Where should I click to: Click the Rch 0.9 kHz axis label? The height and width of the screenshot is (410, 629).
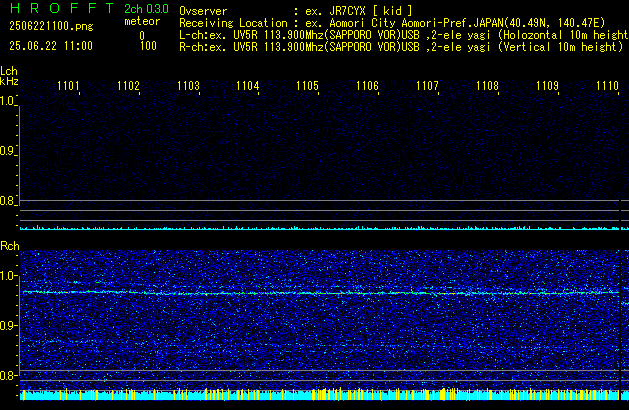(8, 325)
